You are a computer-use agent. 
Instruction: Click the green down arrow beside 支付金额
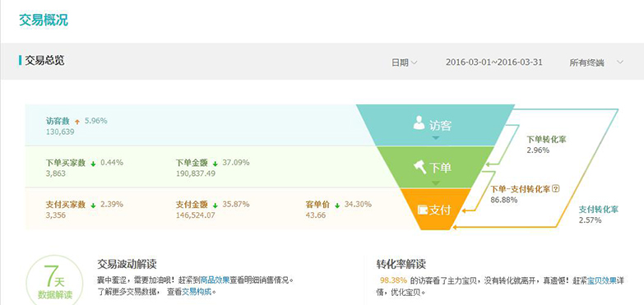pyautogui.click(x=215, y=206)
